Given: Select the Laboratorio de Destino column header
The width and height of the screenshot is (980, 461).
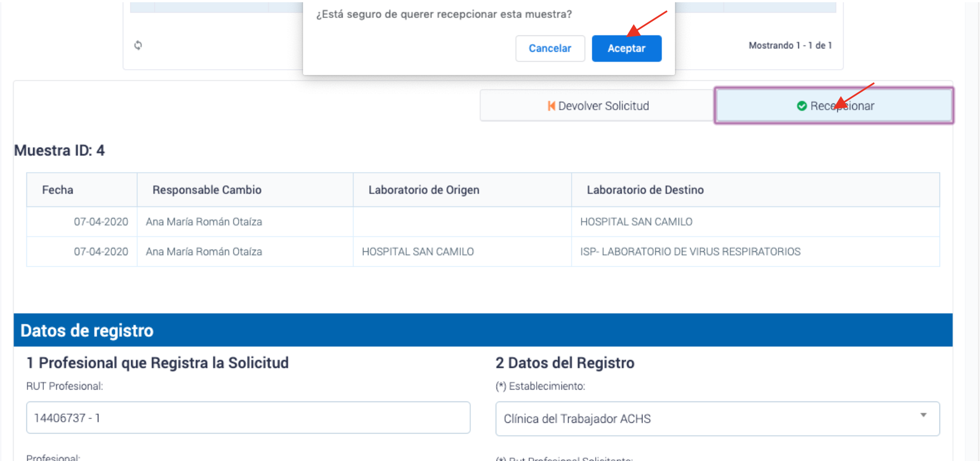Looking at the screenshot, I should 756,190.
